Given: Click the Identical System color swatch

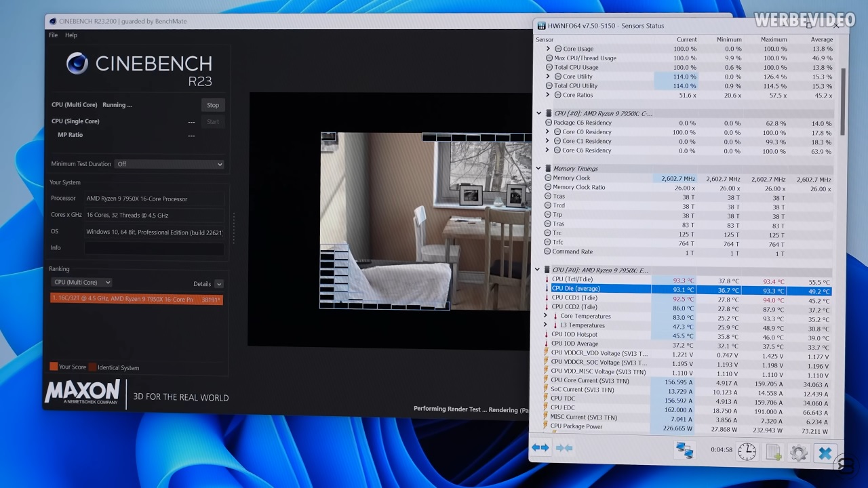Looking at the screenshot, I should 92,367.
